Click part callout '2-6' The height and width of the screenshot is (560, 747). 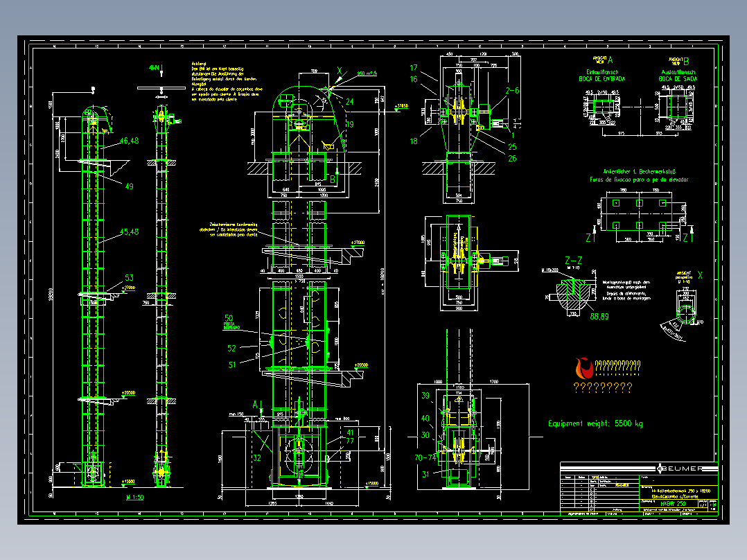(x=513, y=90)
